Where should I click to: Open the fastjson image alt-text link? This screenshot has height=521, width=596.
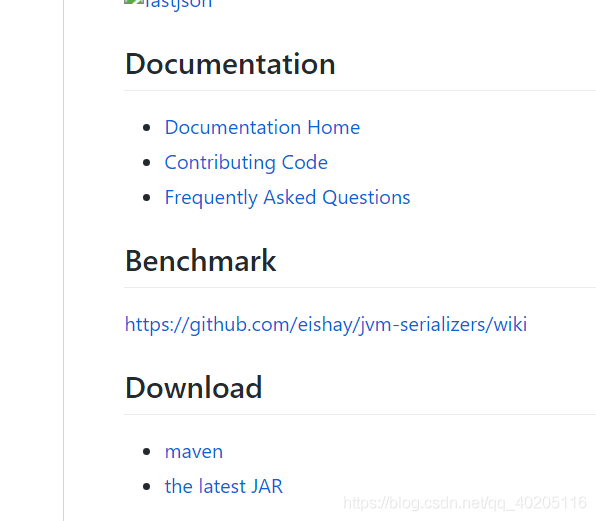pyautogui.click(x=179, y=4)
